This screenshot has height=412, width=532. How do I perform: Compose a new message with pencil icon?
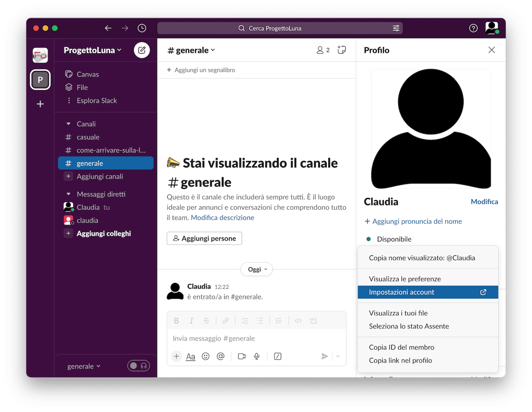[142, 50]
